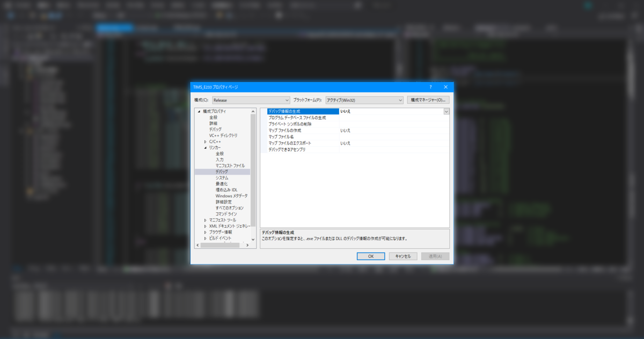Select highlighted デバッグ under リンカー
The image size is (644, 339).
coord(222,171)
